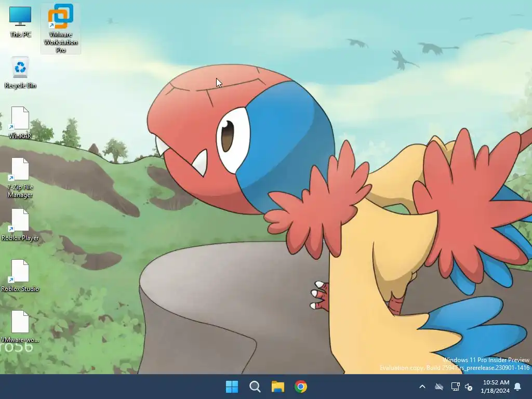
Task: Open File Explorer from the taskbar
Action: (278, 387)
